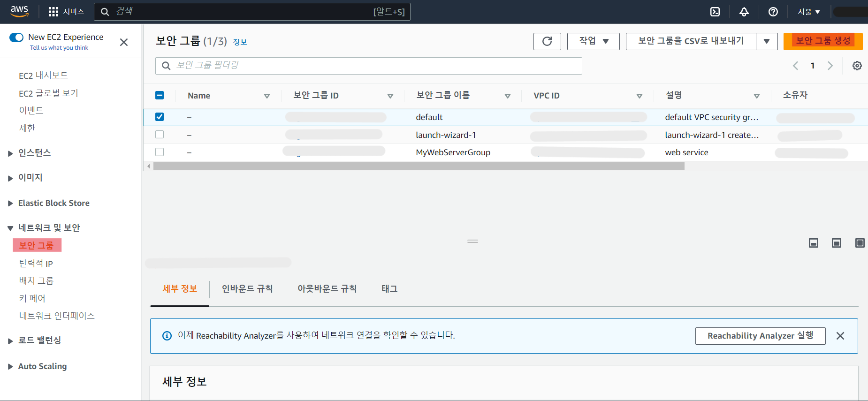Switch to the 태그 tab
Viewport: 868px width, 401px height.
click(389, 289)
